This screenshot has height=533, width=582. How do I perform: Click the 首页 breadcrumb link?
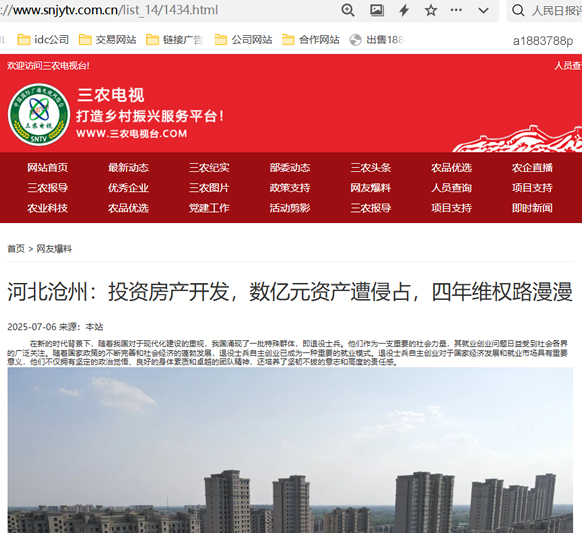point(16,249)
